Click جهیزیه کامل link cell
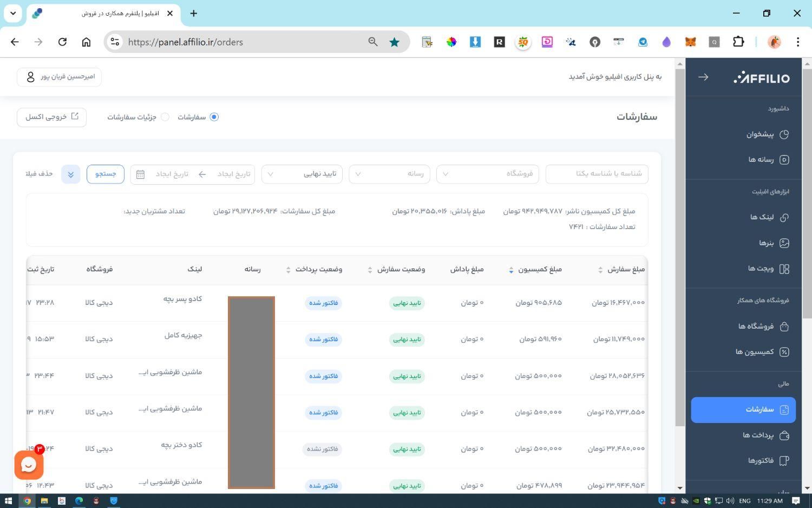 click(x=183, y=335)
